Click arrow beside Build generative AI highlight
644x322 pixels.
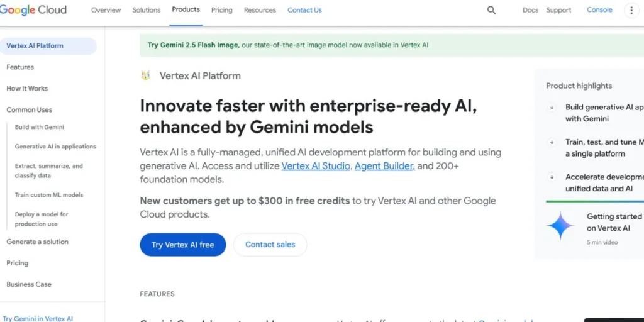pyautogui.click(x=552, y=108)
